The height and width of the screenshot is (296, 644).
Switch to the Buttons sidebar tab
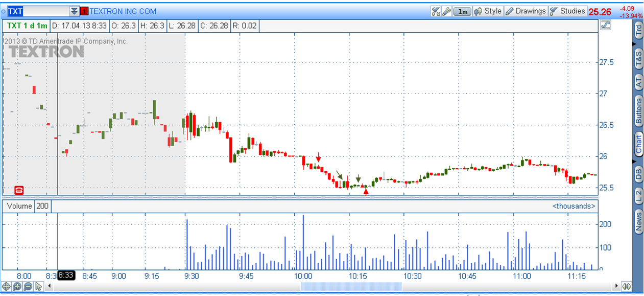[x=638, y=111]
